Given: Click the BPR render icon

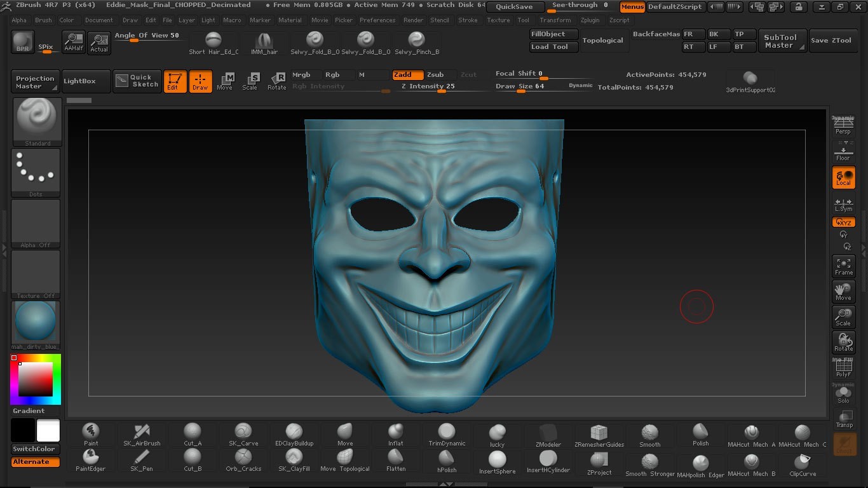Looking at the screenshot, I should click(23, 42).
